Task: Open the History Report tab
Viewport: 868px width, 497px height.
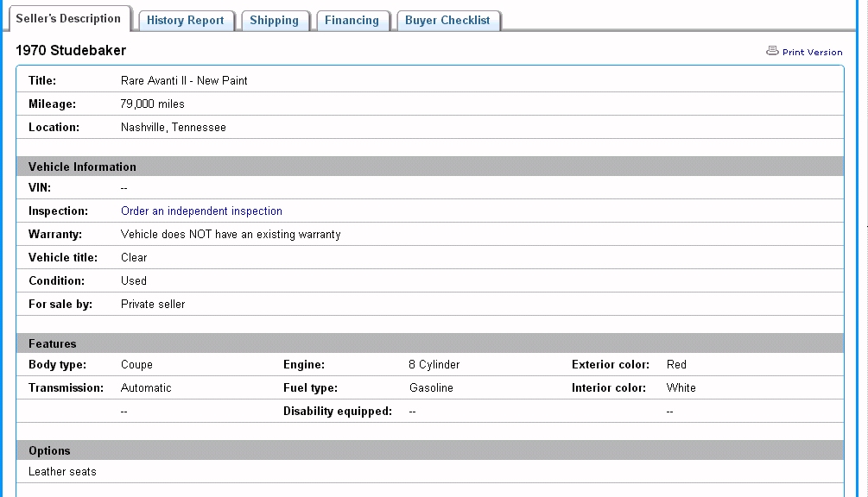Action: tap(186, 21)
